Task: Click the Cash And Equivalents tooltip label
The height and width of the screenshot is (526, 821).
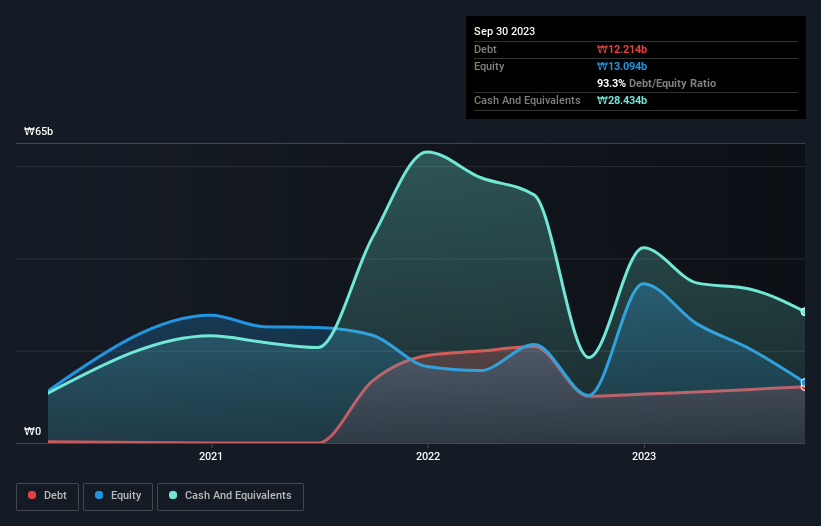Action: click(x=527, y=100)
